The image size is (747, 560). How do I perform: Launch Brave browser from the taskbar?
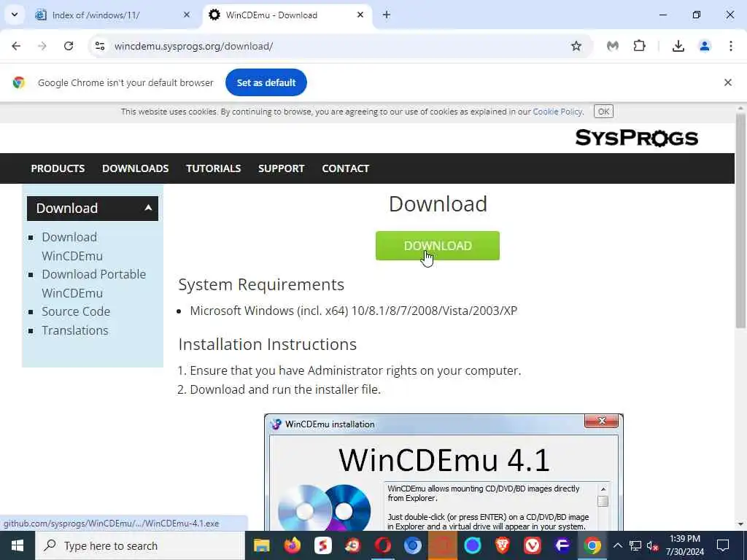(x=502, y=545)
